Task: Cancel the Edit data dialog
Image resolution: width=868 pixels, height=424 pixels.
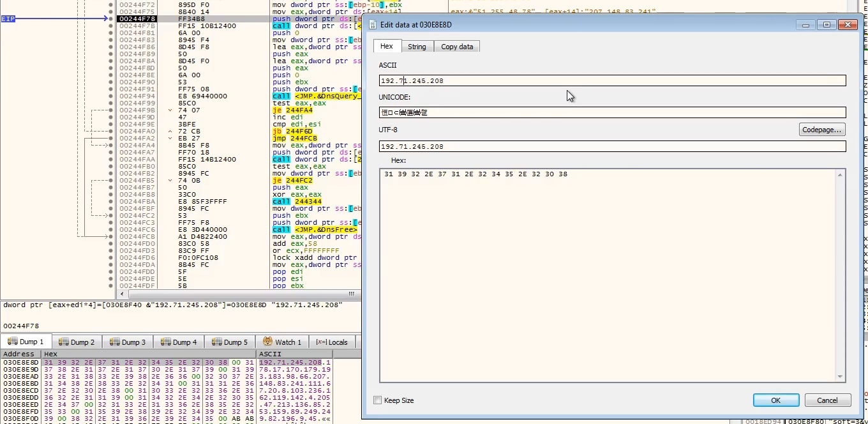Action: 827,400
